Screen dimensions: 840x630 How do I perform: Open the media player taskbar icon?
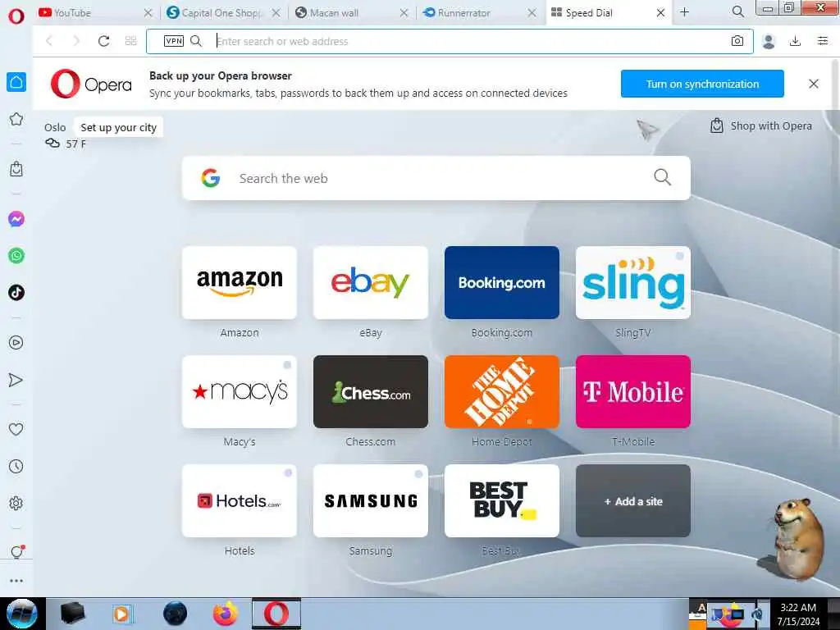pos(122,614)
